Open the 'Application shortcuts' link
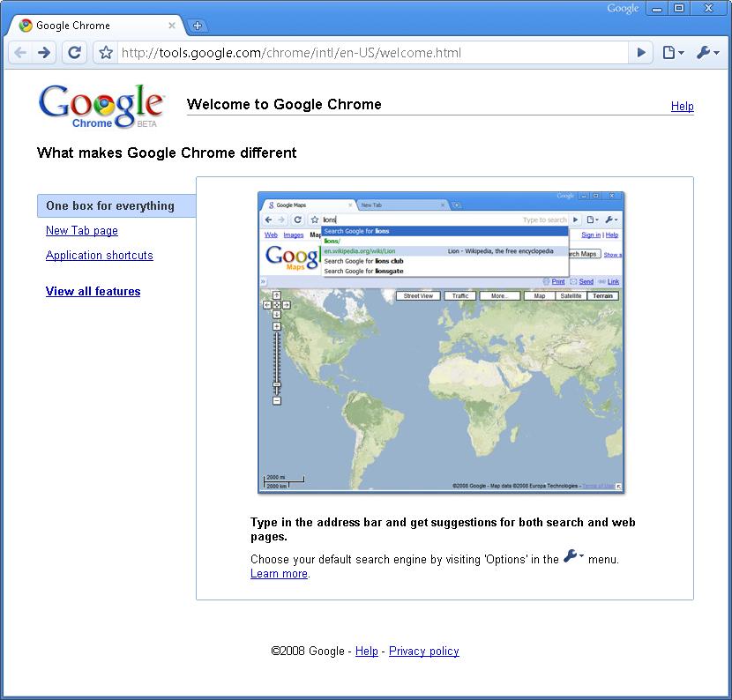 pos(99,255)
